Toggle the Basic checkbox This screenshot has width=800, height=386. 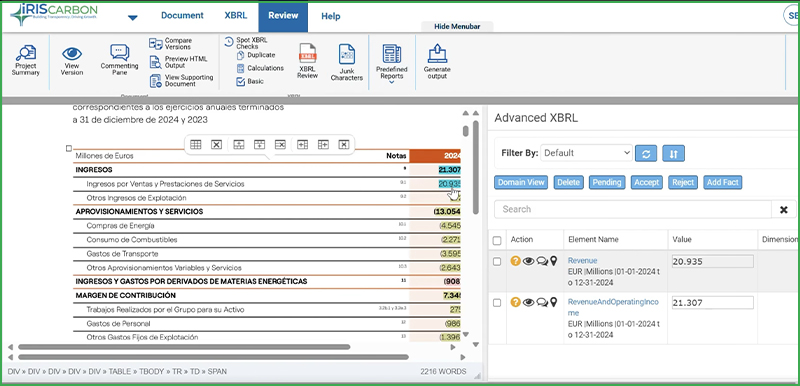(x=241, y=82)
